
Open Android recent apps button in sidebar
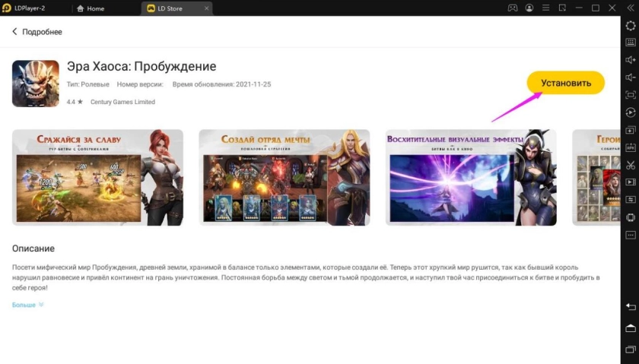tap(631, 350)
